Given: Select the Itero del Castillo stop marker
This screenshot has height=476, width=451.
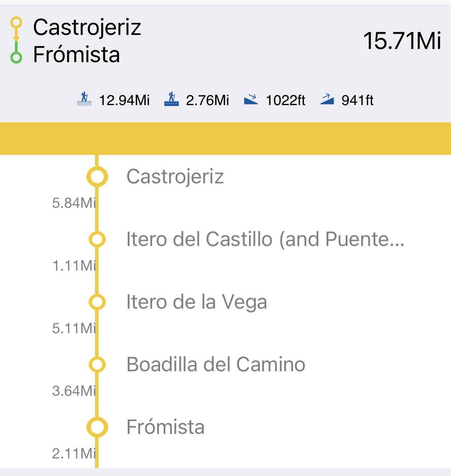Looking at the screenshot, I should [x=97, y=239].
